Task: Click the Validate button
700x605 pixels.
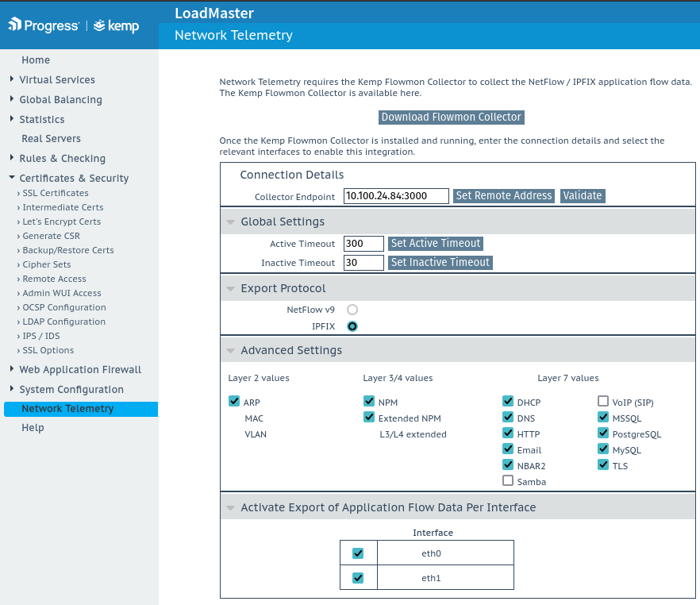Action: coord(583,196)
